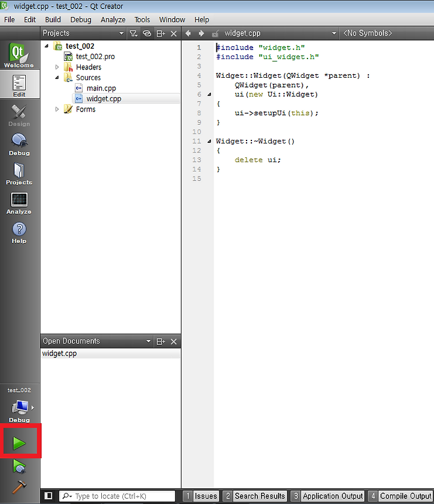Close the Open Documents pane
The height and width of the screenshot is (504, 434).
174,341
